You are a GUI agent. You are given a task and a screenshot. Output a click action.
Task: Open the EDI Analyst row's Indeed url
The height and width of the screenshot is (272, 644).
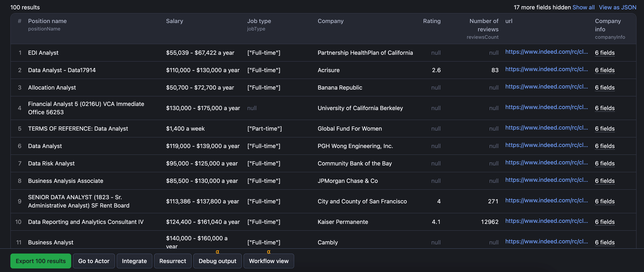[546, 52]
